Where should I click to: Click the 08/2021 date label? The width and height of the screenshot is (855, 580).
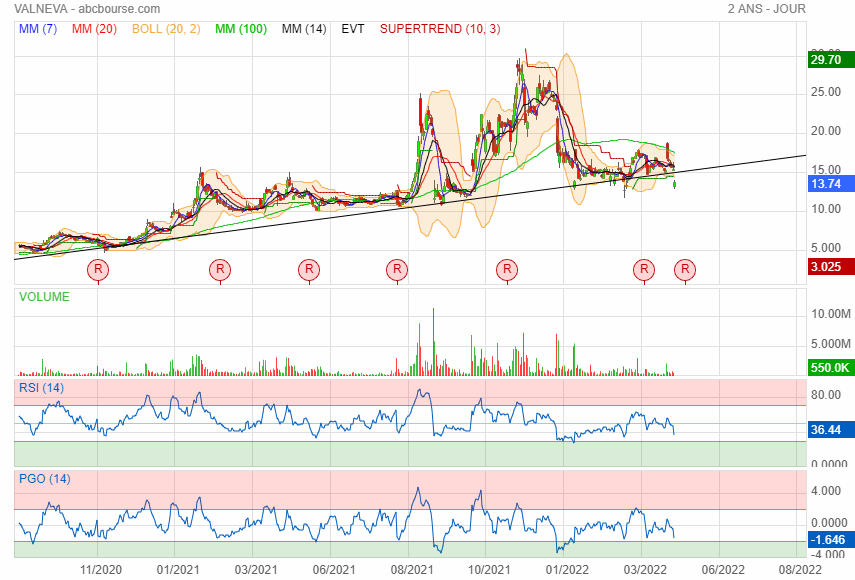coord(412,570)
